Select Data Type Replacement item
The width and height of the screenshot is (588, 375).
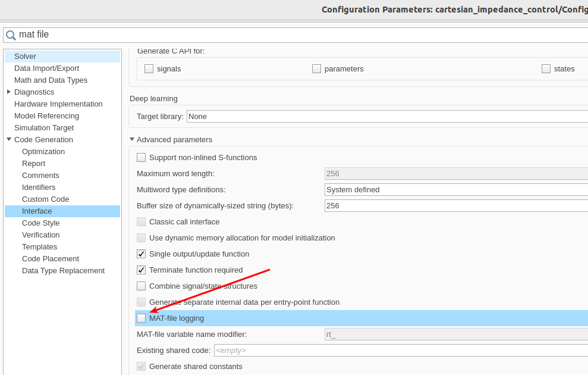63,271
